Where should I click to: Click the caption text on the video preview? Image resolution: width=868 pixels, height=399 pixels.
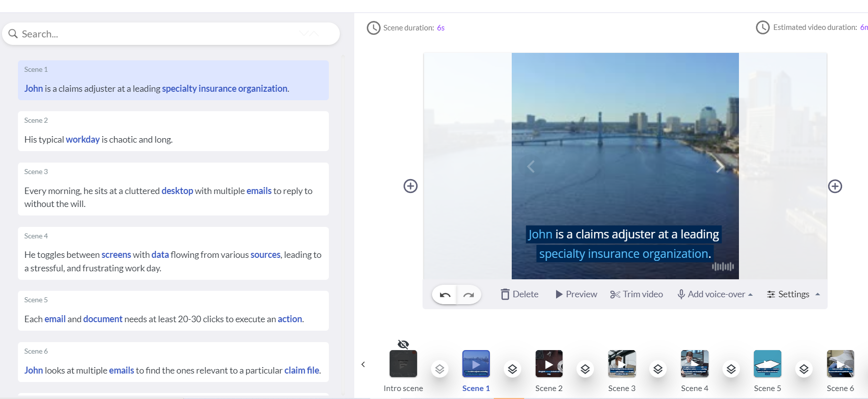click(x=624, y=244)
